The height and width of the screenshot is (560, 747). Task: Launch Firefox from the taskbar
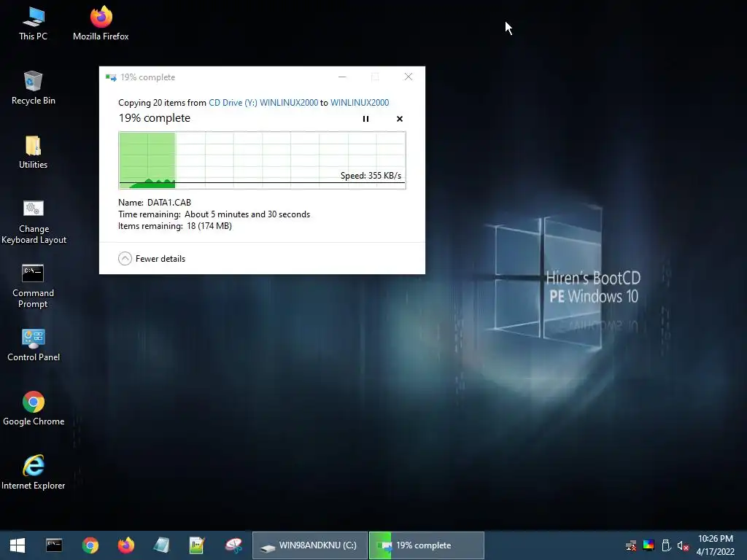tap(126, 545)
